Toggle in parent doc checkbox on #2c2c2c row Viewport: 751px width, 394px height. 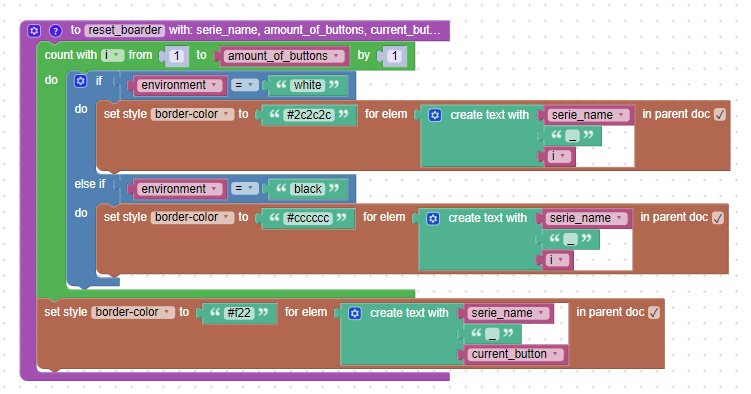719,114
